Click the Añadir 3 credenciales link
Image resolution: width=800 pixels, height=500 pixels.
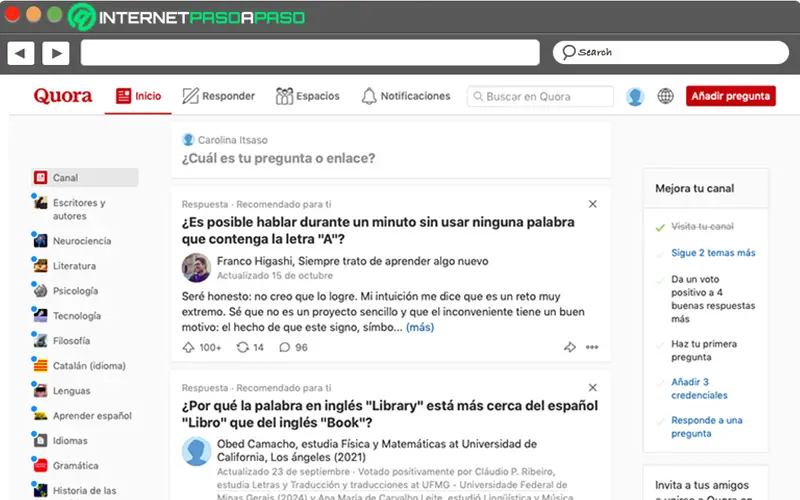[699, 389]
